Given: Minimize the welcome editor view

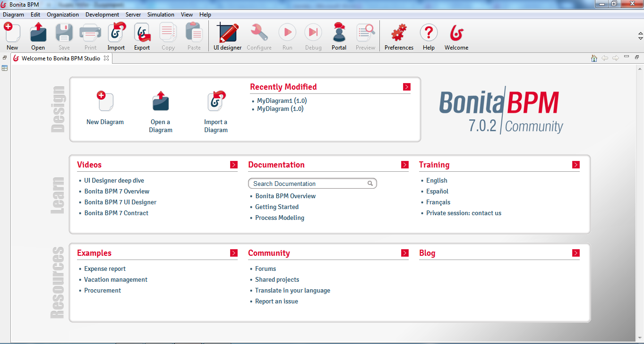Looking at the screenshot, I should tap(627, 57).
